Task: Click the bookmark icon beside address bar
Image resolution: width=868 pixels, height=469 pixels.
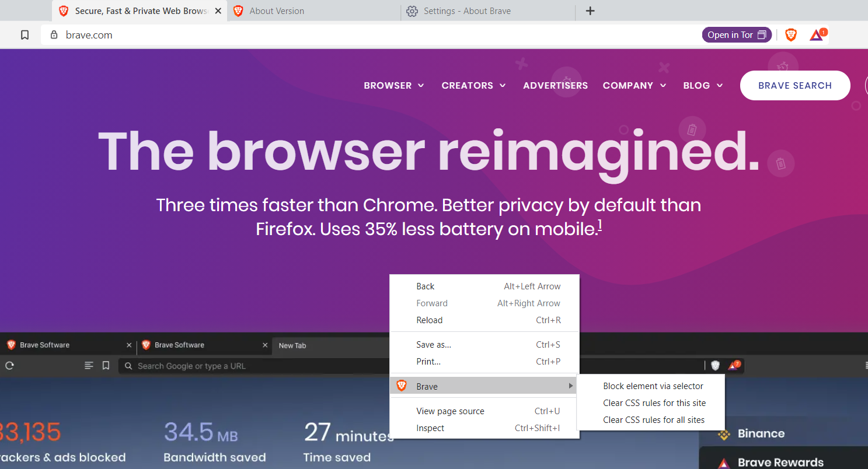Action: click(x=25, y=35)
